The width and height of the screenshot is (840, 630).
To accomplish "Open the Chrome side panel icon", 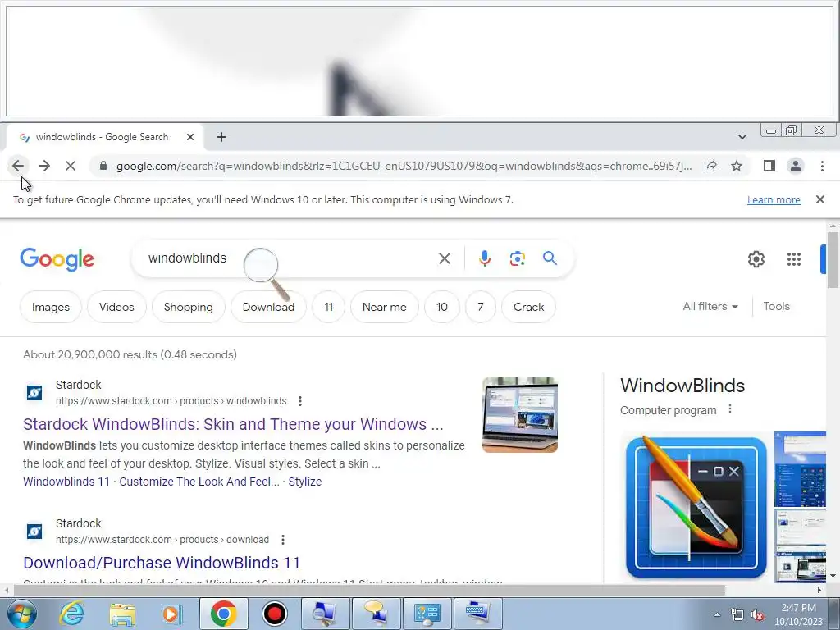I will coord(769,166).
